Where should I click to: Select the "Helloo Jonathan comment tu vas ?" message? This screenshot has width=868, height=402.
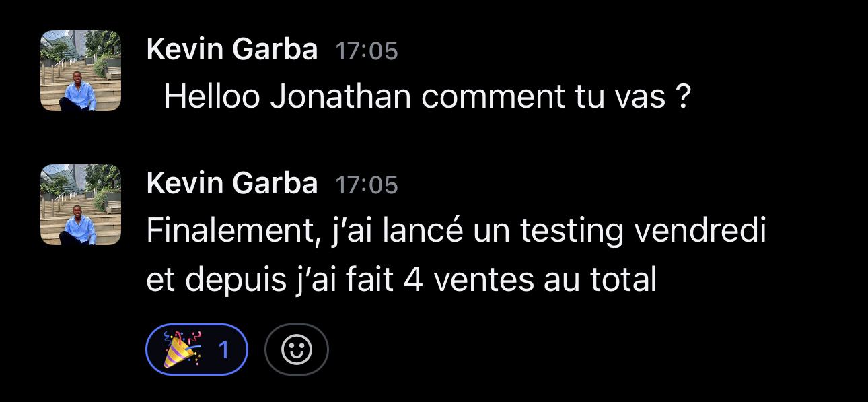point(427,98)
